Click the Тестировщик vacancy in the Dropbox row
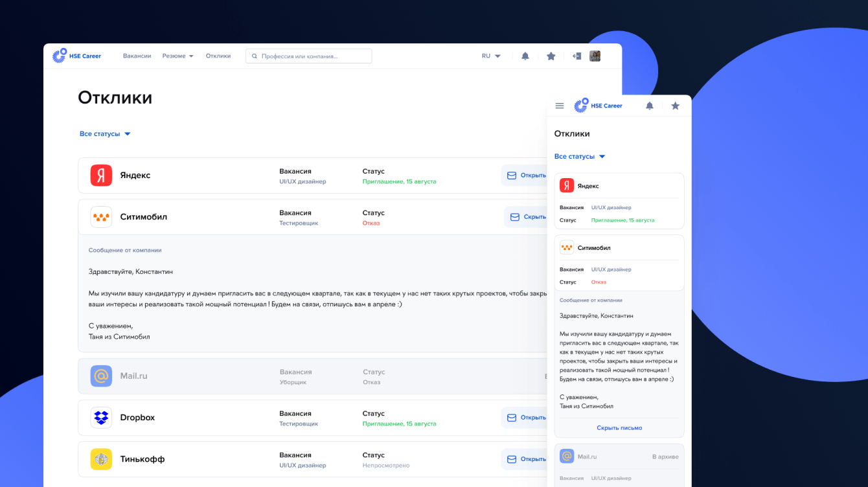 pyautogui.click(x=299, y=424)
